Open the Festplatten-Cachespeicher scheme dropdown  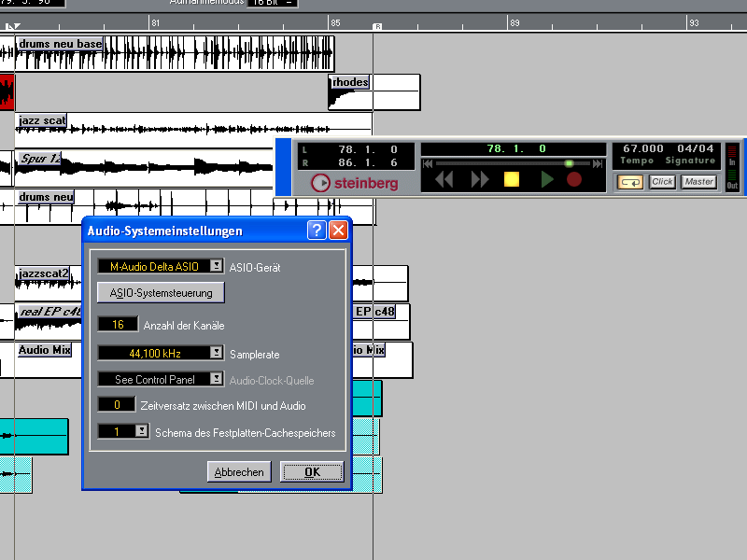[x=142, y=431]
